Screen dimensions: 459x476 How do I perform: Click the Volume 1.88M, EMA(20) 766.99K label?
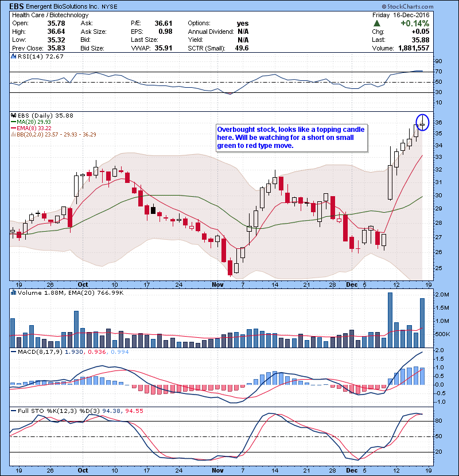pos(71,293)
